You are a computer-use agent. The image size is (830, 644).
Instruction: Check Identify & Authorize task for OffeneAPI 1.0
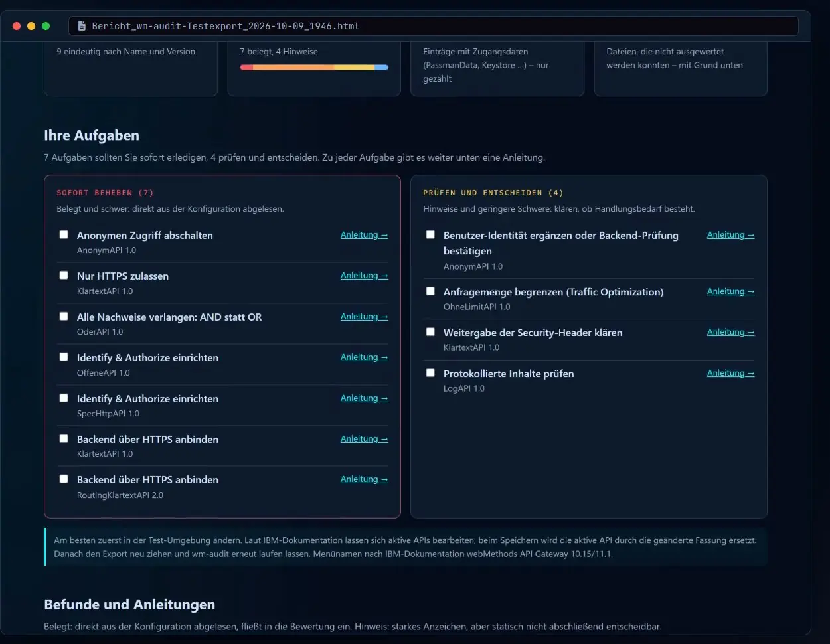[x=64, y=357]
